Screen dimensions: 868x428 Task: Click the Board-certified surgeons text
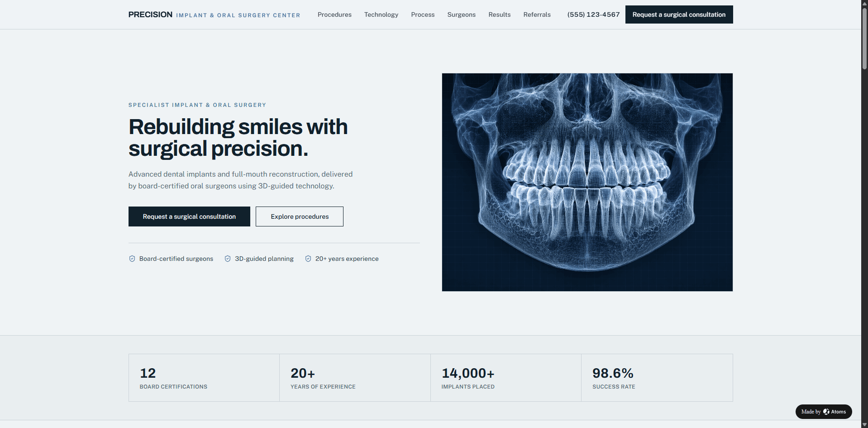[176, 259]
